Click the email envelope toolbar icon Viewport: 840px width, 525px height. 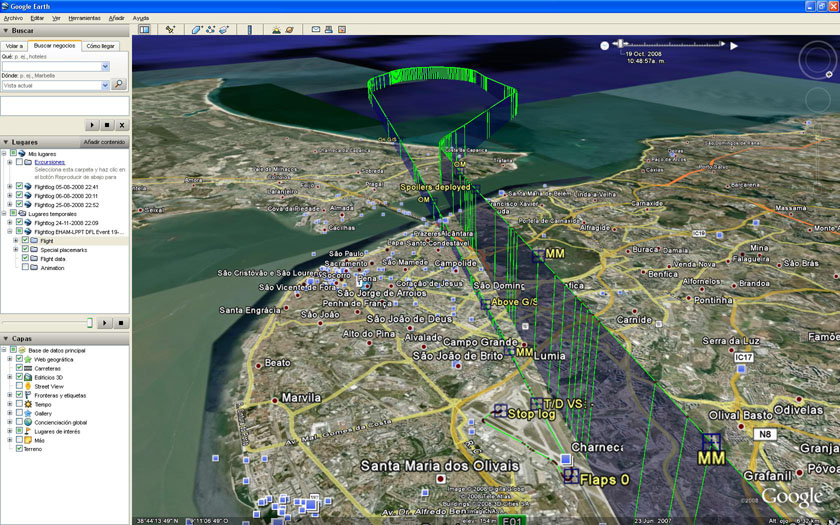tap(316, 29)
